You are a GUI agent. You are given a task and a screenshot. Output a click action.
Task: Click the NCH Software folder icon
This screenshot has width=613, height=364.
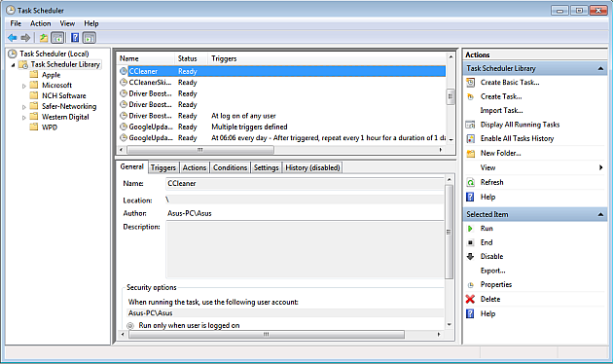click(x=34, y=95)
